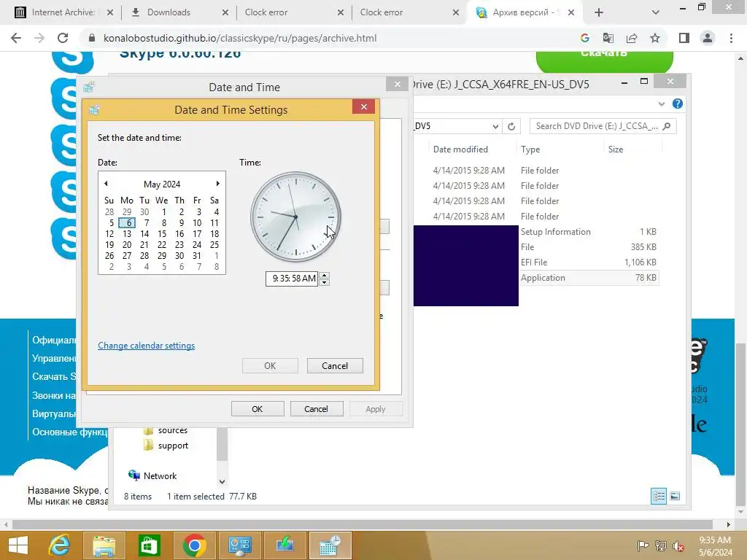This screenshot has width=747, height=560.
Task: Refresh the Explorer folder view
Action: pyautogui.click(x=511, y=126)
